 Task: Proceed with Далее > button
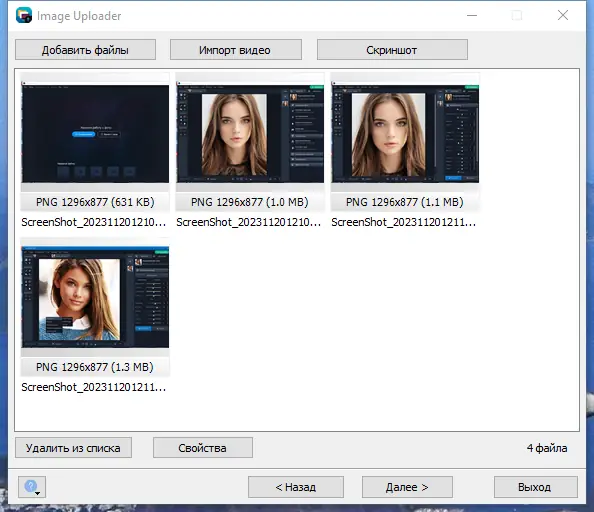407,487
